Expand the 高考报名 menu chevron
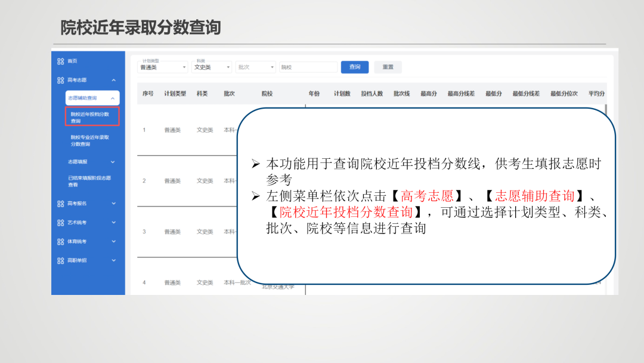The height and width of the screenshot is (363, 644). [114, 204]
